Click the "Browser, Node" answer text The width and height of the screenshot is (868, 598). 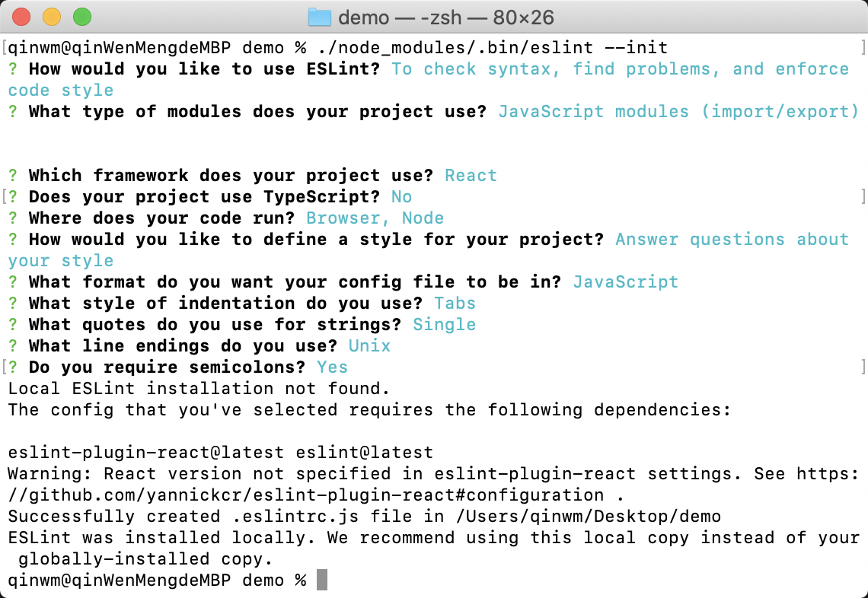coord(375,218)
